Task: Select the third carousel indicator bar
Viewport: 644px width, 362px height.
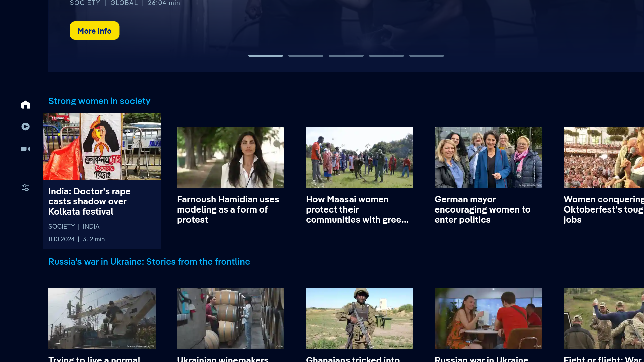Action: pos(346,55)
